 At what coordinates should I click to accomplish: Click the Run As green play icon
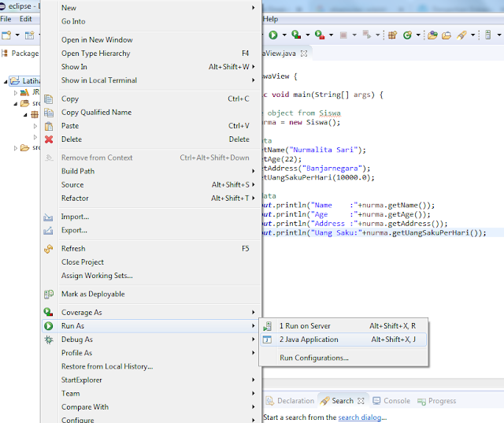coord(49,326)
